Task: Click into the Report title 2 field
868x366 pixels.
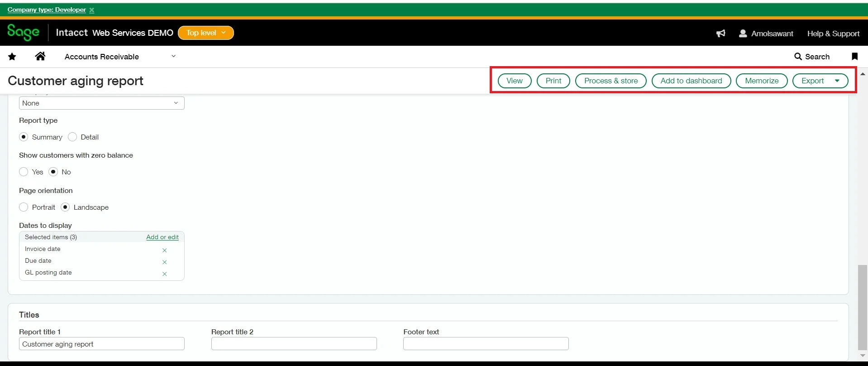Action: coord(294,344)
